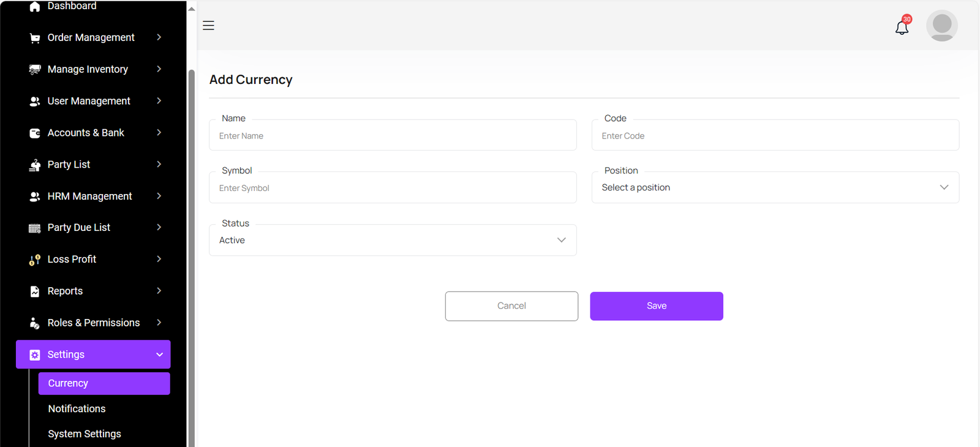This screenshot has width=980, height=447.
Task: Open the Status dropdown showing Active
Action: coord(393,240)
